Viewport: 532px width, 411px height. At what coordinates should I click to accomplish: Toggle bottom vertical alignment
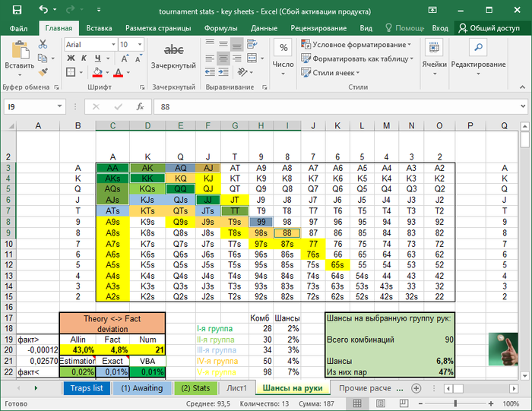[237, 44]
